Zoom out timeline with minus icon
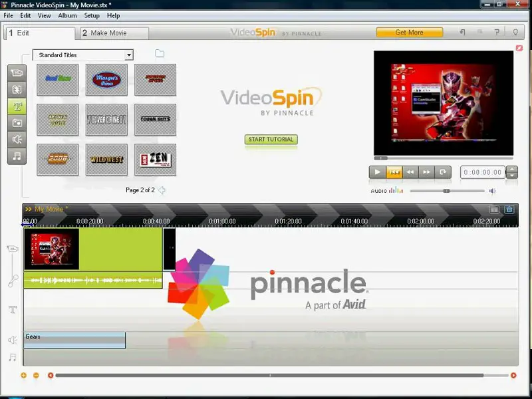This screenshot has height=399, width=532. click(36, 375)
